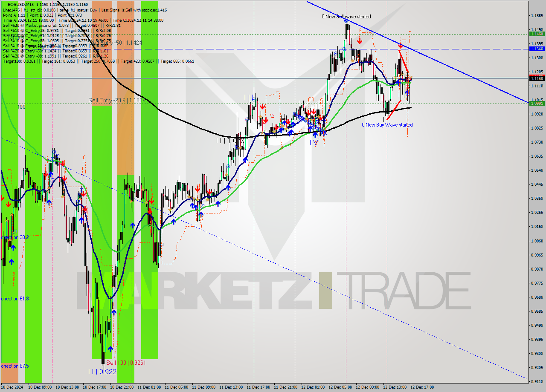Click the 0.9300 price axis value
This screenshot has width=546, height=392.
pos(537,353)
